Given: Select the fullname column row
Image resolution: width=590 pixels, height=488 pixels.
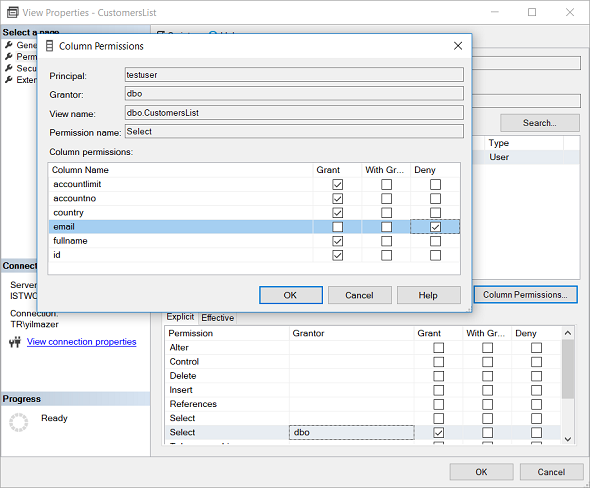Looking at the screenshot, I should (254, 241).
